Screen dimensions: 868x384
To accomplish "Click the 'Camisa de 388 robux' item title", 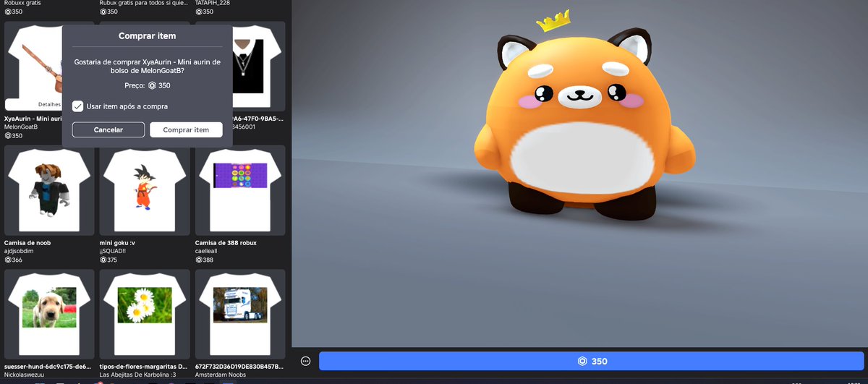I will (x=226, y=242).
